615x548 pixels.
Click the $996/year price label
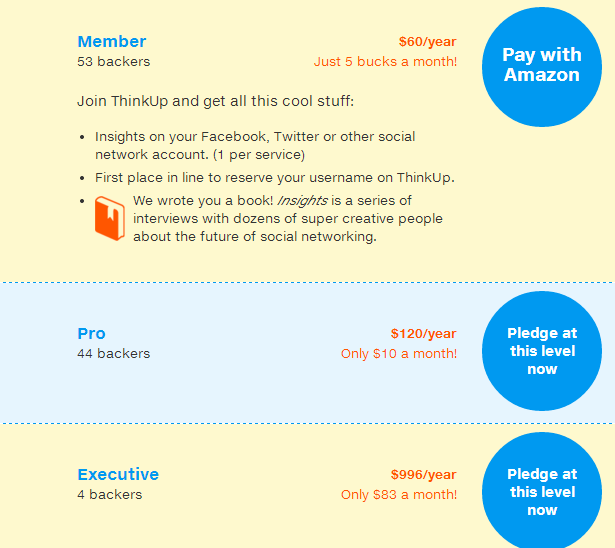click(424, 474)
